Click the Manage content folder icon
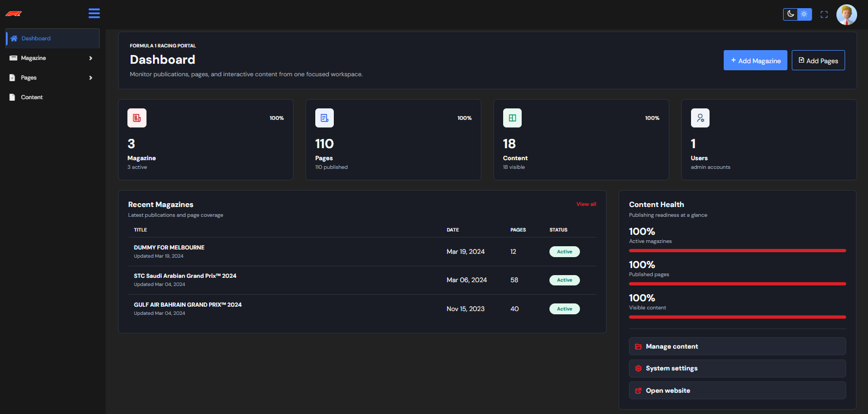 638,346
